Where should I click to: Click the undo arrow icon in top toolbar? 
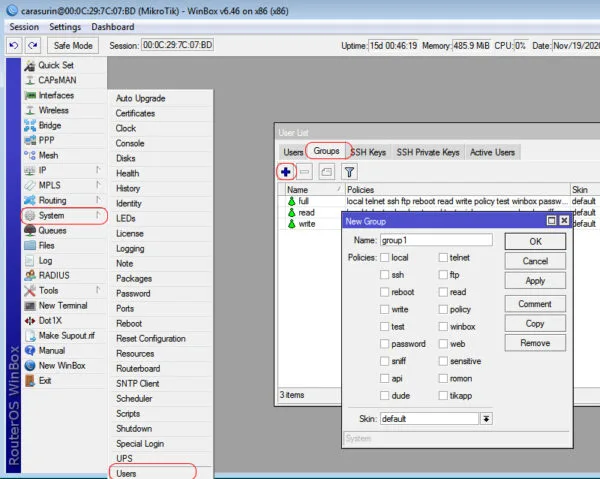pos(13,46)
